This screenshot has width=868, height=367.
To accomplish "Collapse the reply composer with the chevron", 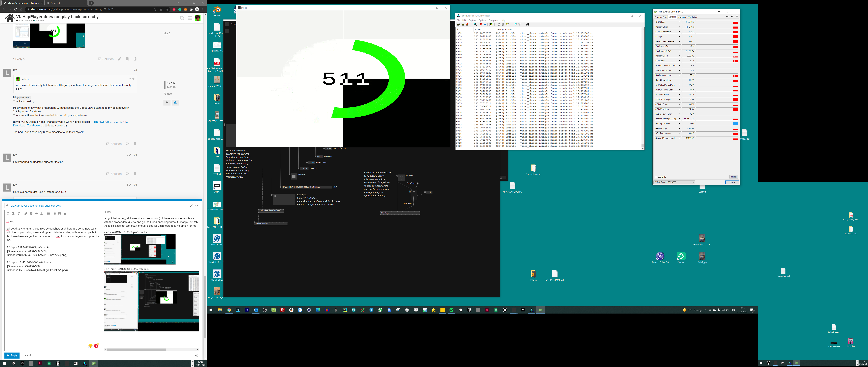I will pos(196,206).
